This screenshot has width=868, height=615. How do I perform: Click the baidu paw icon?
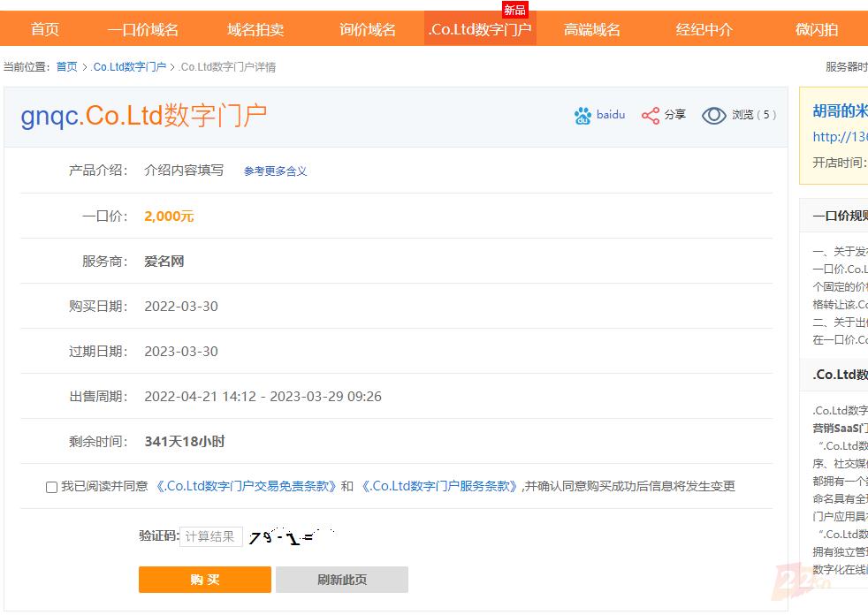[582, 115]
